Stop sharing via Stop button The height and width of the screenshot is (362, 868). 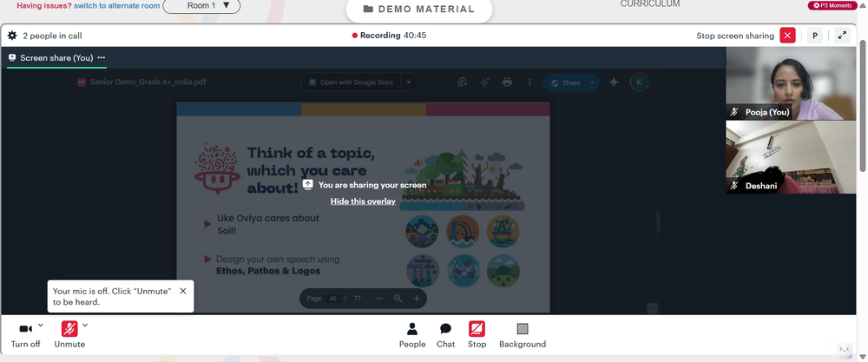(477, 335)
